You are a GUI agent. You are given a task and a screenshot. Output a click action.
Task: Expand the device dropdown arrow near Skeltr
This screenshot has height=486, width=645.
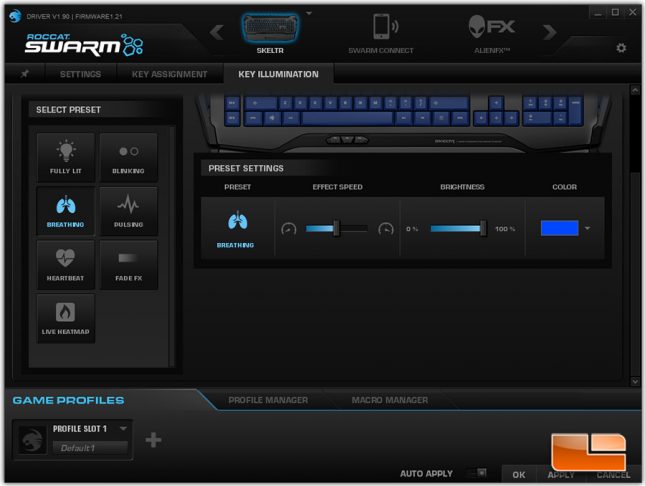(x=309, y=13)
